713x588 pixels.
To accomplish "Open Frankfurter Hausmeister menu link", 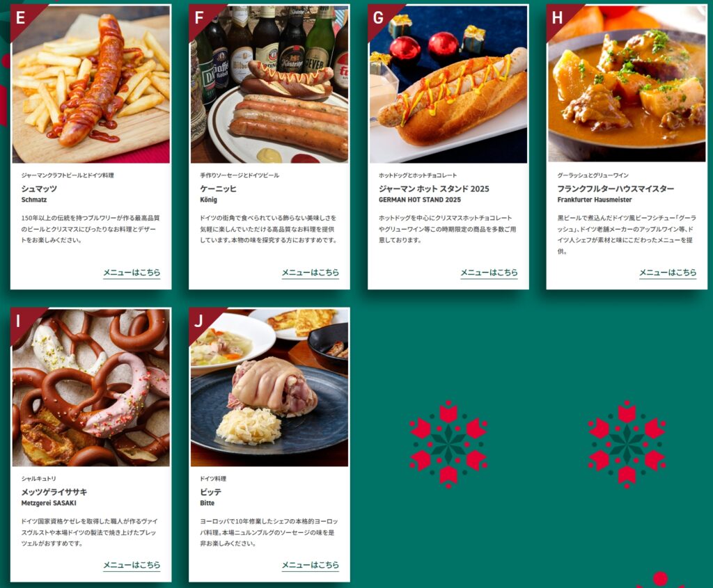I will pyautogui.click(x=668, y=273).
